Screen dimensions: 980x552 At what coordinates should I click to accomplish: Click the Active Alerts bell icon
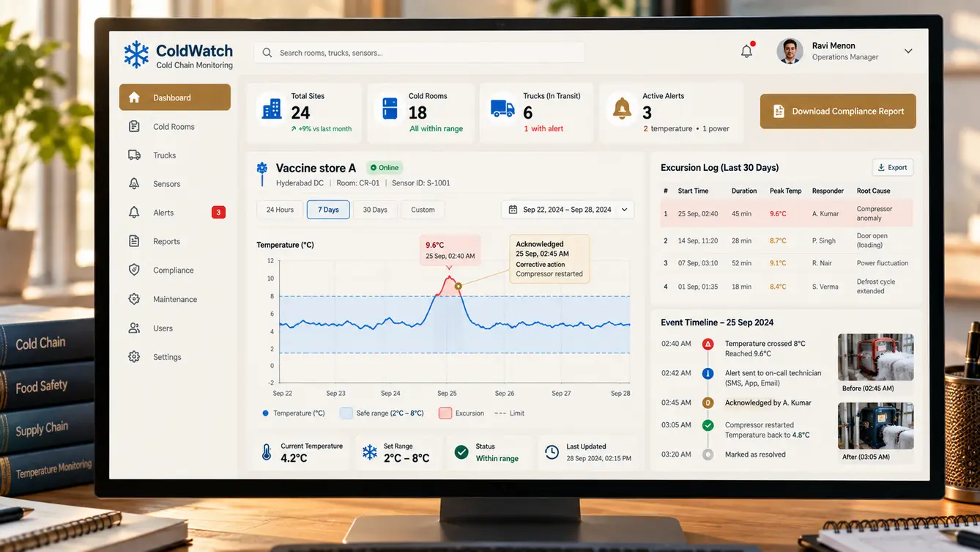click(622, 109)
